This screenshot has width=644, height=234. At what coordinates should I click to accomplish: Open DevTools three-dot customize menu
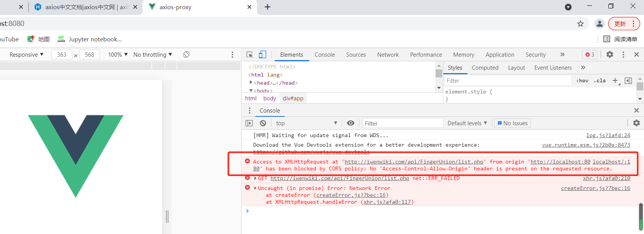click(x=623, y=54)
